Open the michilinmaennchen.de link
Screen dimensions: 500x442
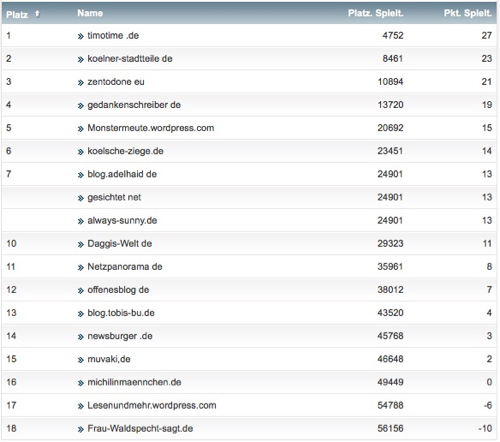[134, 382]
